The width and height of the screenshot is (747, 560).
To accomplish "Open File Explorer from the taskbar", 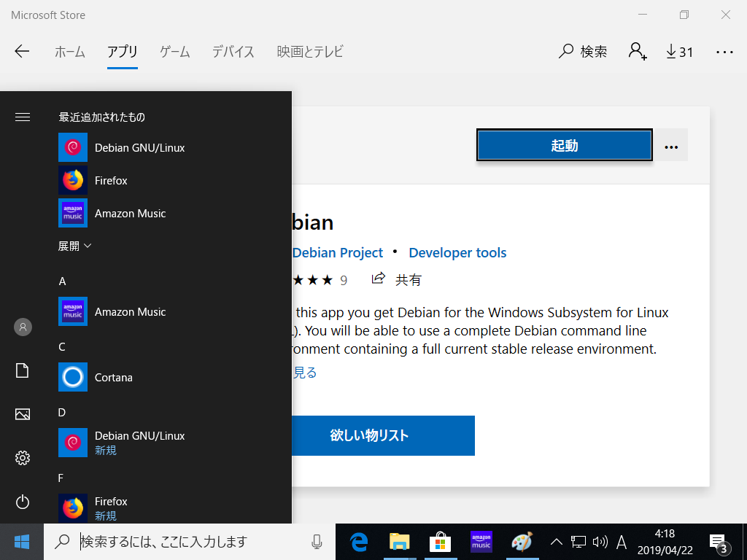I will coord(400,542).
